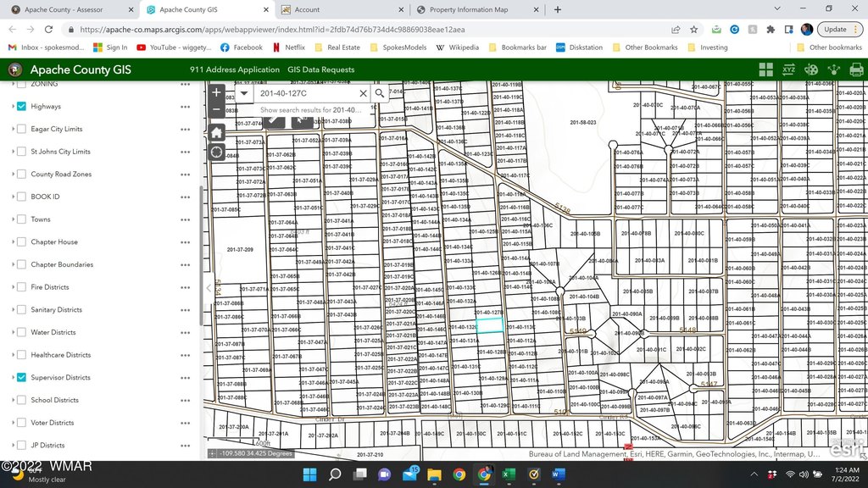
Task: Zoom in on the map
Action: pos(216,92)
